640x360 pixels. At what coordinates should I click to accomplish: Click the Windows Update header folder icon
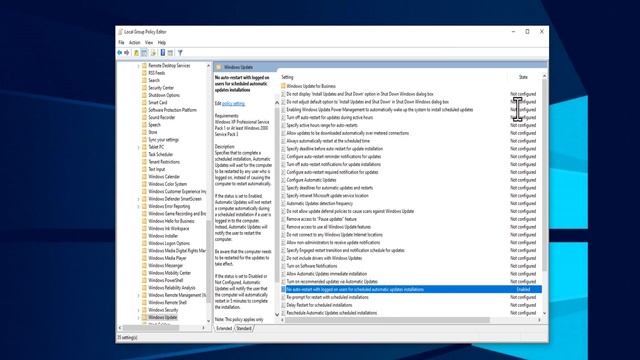click(219, 67)
